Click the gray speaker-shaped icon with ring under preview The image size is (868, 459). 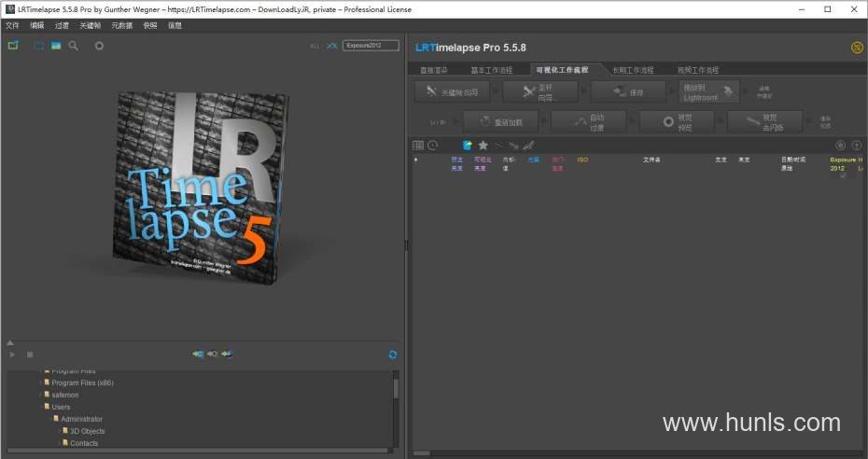click(212, 354)
